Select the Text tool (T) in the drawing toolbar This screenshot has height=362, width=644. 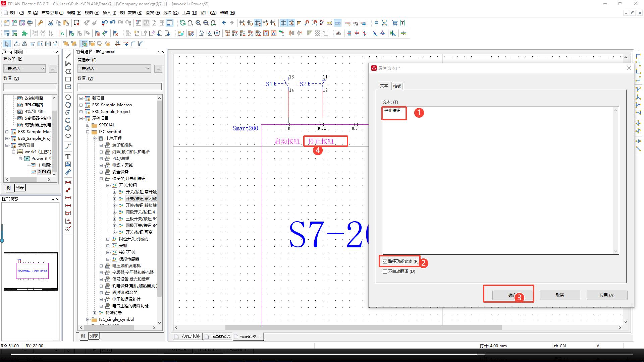(x=68, y=157)
